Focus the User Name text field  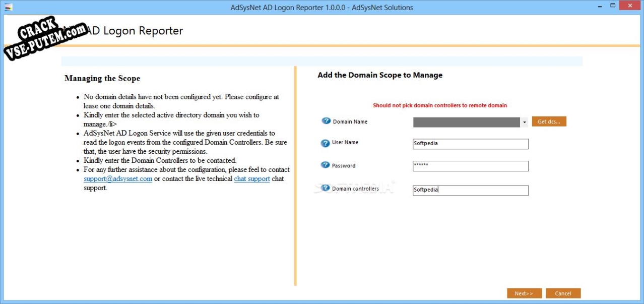[470, 144]
